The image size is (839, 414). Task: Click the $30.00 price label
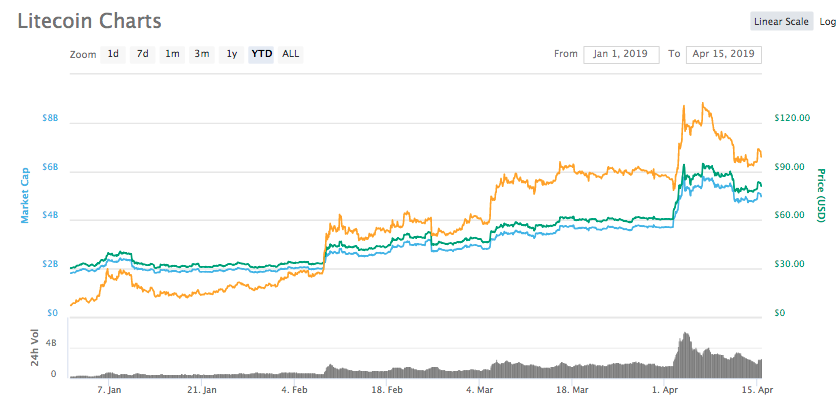coord(790,264)
